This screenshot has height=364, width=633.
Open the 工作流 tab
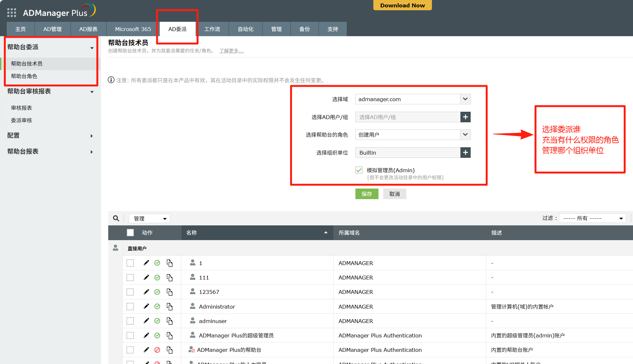click(x=212, y=29)
